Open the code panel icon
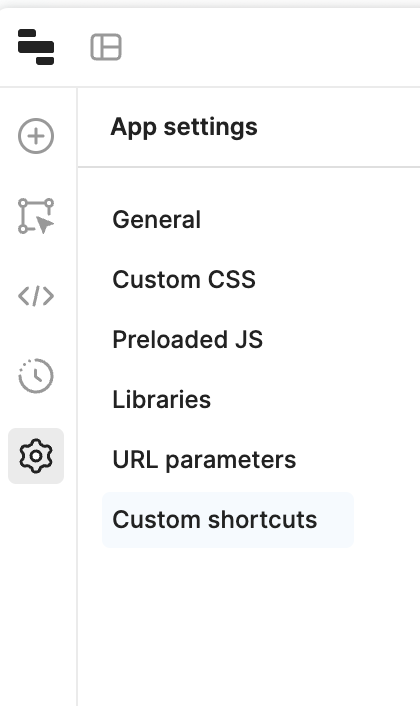 [x=36, y=296]
